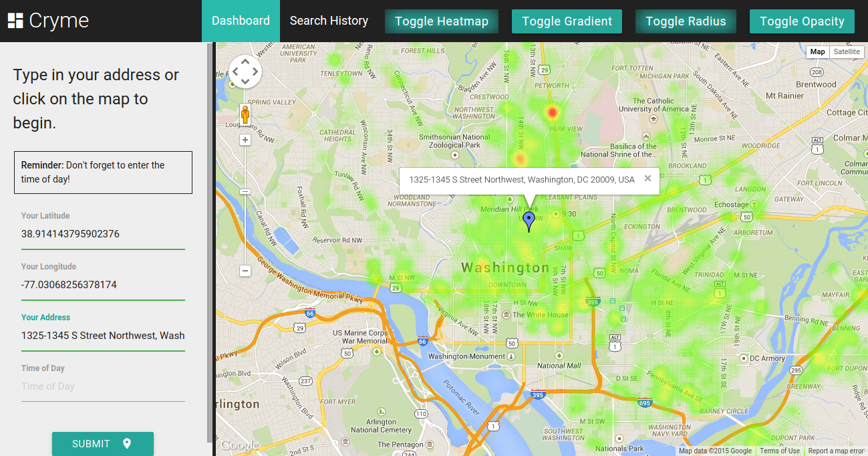Click the address text in popup
This screenshot has height=456, width=868.
coord(522,179)
